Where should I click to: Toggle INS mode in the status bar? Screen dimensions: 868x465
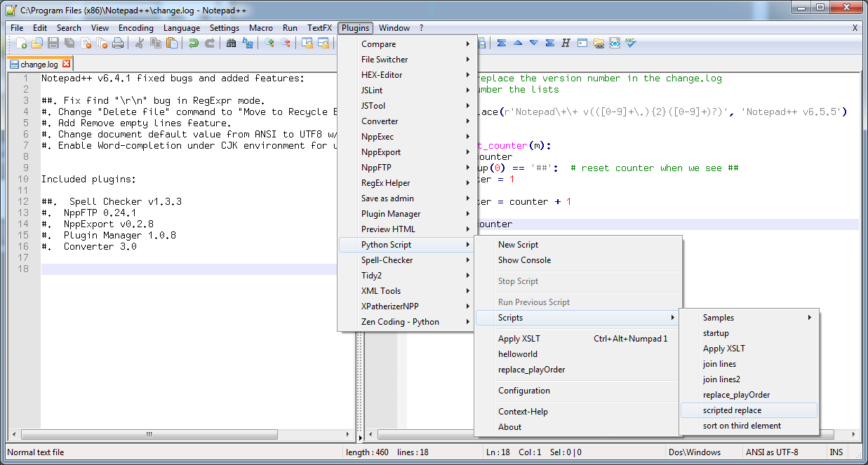pyautogui.click(x=836, y=452)
